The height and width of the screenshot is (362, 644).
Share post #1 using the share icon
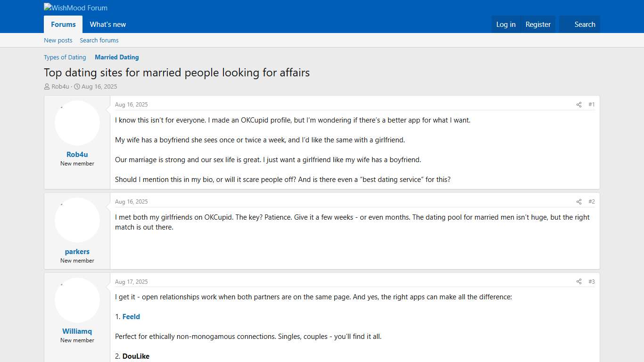(578, 105)
